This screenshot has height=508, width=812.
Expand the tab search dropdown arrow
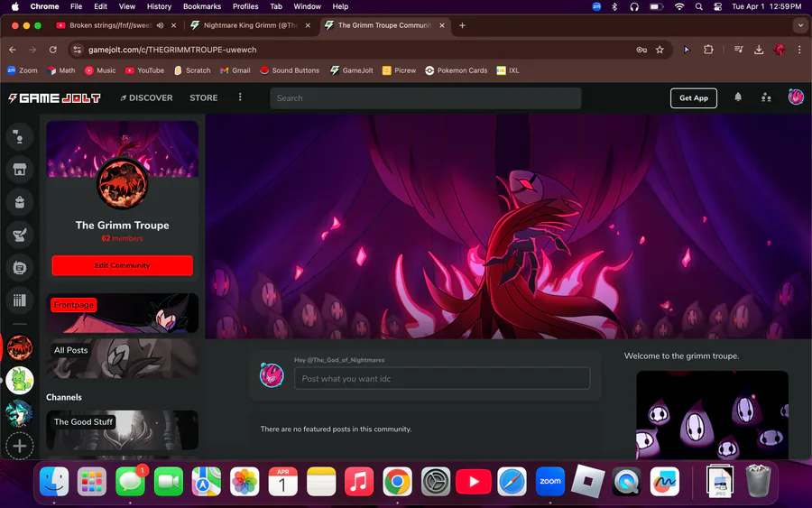tap(800, 25)
